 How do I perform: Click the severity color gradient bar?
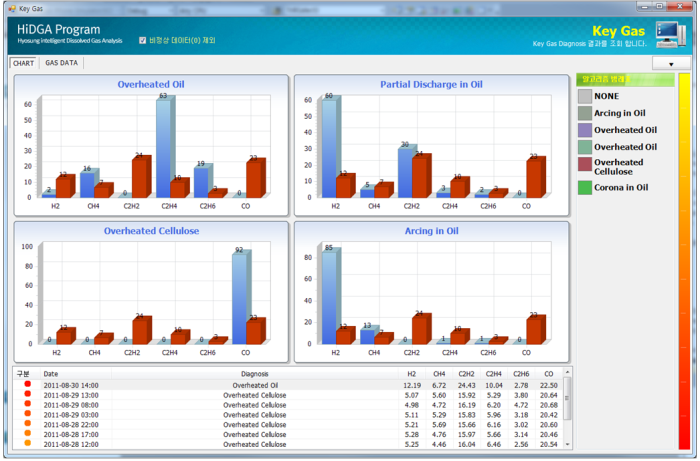click(684, 262)
